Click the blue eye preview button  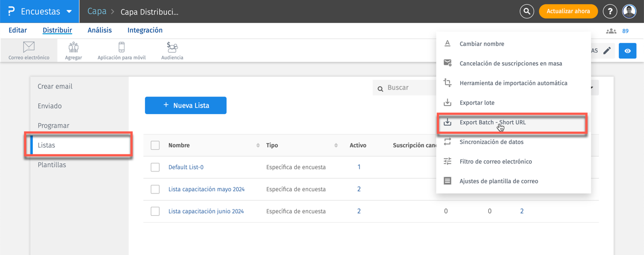click(x=627, y=51)
